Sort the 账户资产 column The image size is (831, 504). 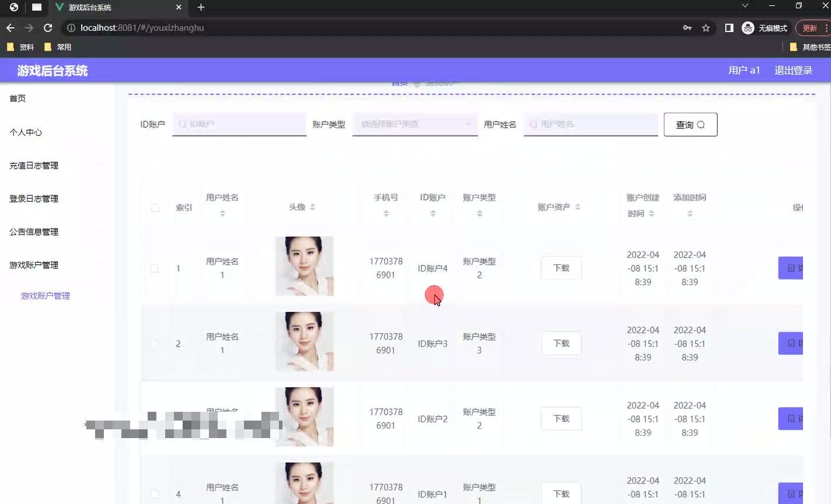point(577,206)
